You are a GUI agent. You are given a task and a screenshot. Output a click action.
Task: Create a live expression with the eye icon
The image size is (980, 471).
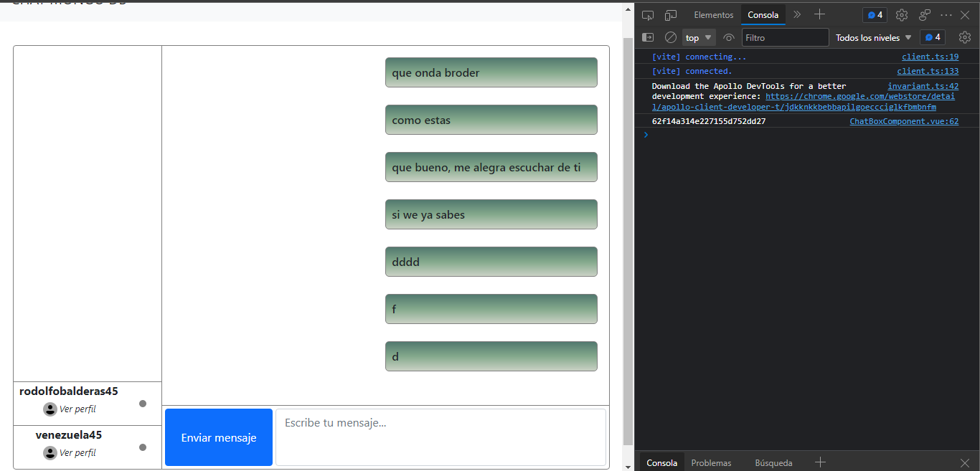(x=728, y=37)
